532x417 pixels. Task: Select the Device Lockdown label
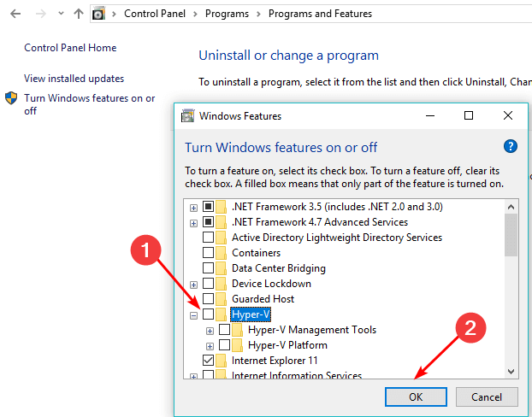click(271, 284)
